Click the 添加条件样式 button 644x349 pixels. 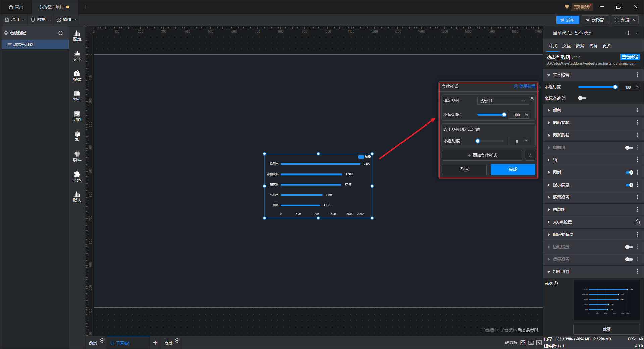pyautogui.click(x=482, y=155)
